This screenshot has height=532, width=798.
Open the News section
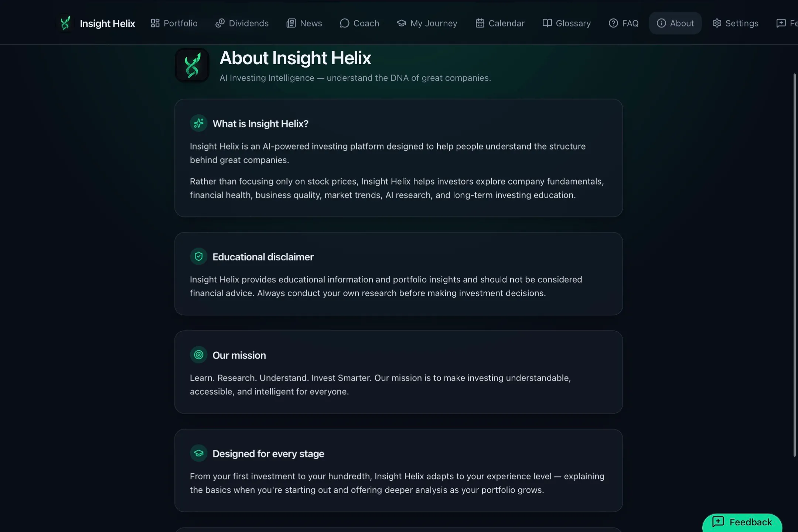point(304,23)
